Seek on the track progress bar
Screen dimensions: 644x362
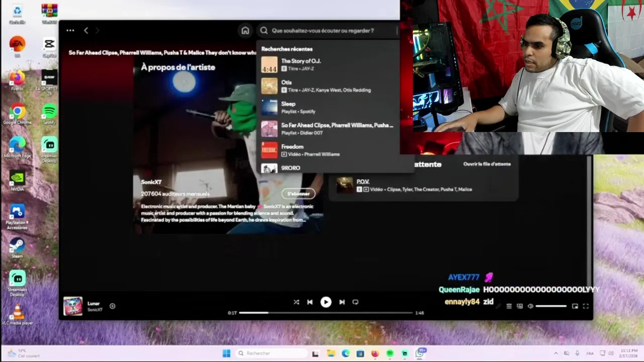(326, 313)
